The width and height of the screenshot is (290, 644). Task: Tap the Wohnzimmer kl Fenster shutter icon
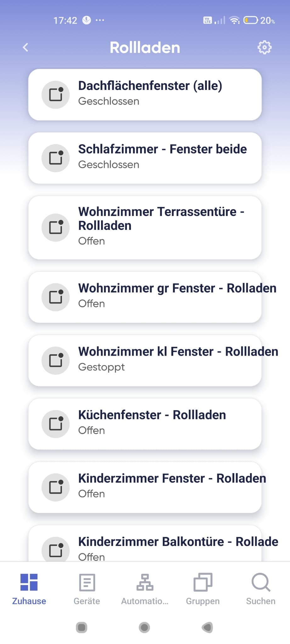pyautogui.click(x=56, y=361)
